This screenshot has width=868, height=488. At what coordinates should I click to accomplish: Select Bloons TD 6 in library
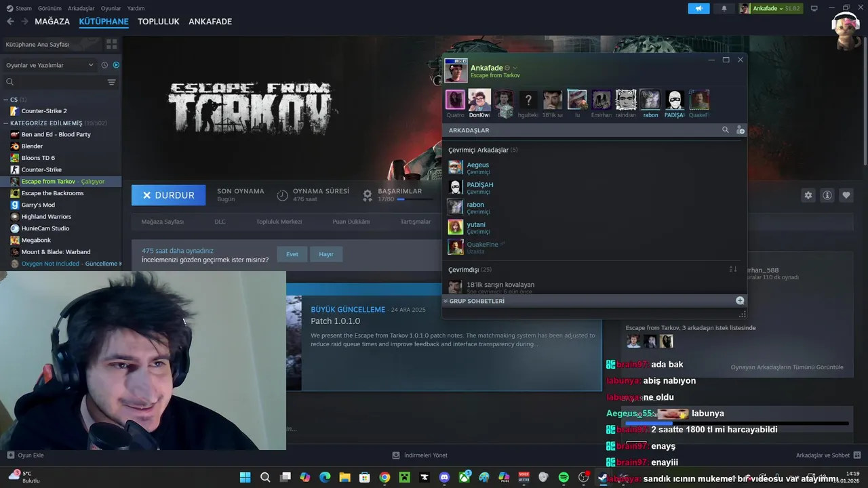coord(38,158)
